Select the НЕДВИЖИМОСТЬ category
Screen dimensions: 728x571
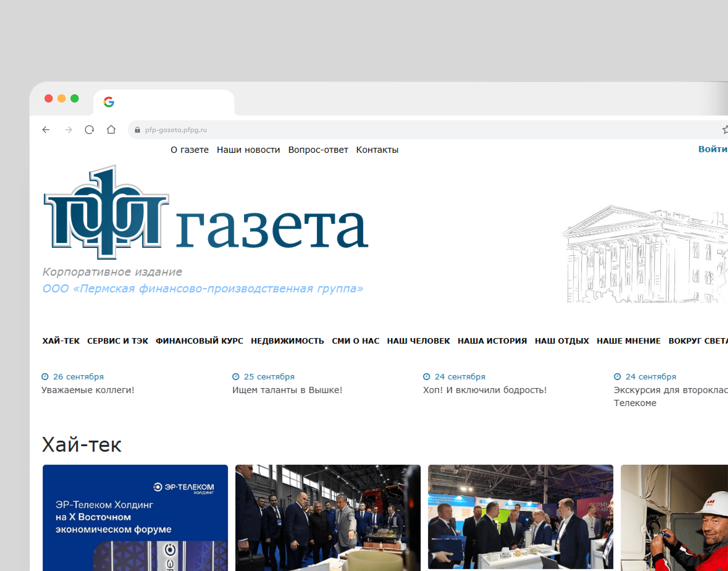pos(288,341)
